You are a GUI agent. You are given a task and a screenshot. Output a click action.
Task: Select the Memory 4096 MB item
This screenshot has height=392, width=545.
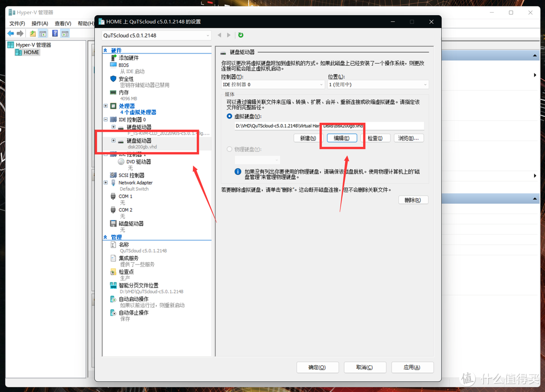[124, 92]
